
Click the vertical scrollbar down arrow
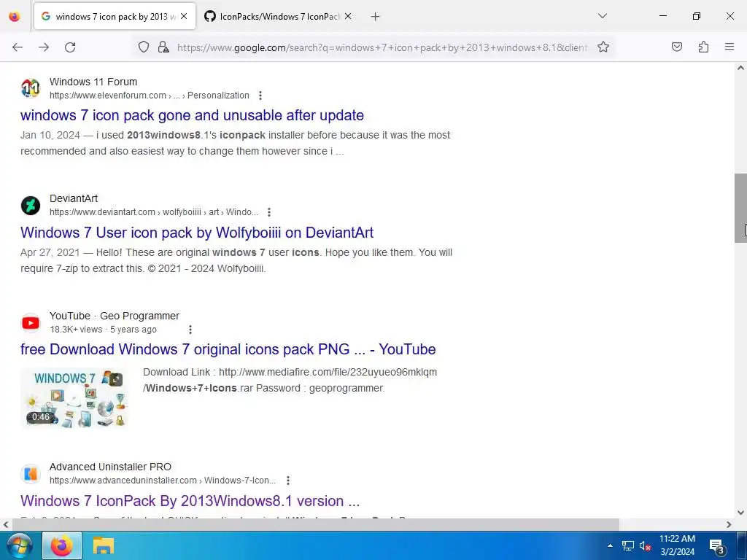740,513
